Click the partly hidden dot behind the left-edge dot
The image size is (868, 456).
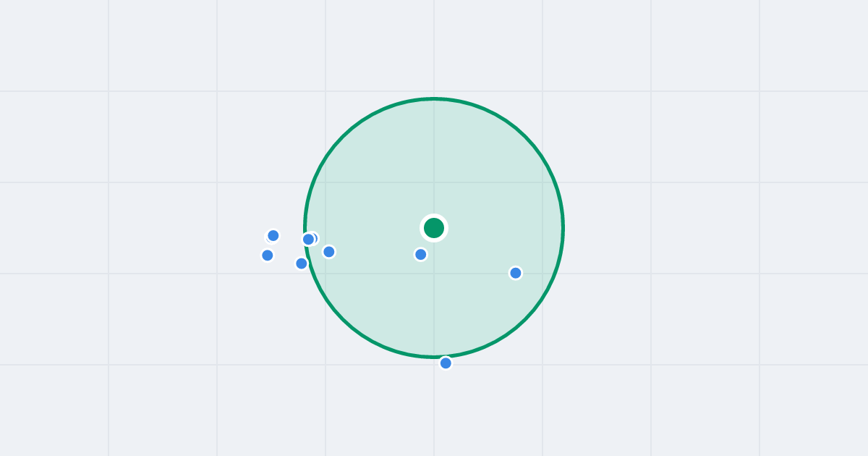(314, 237)
